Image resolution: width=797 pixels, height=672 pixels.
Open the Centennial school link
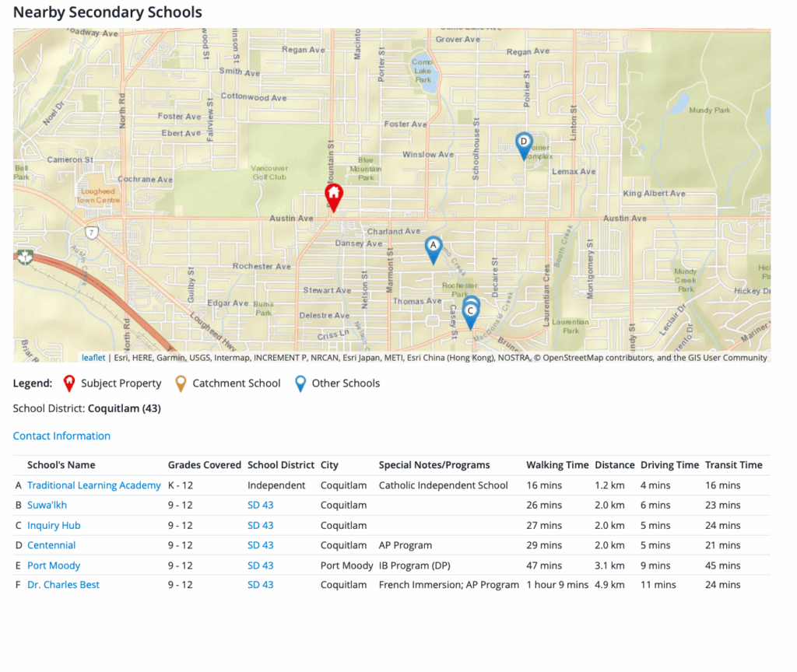pos(51,545)
